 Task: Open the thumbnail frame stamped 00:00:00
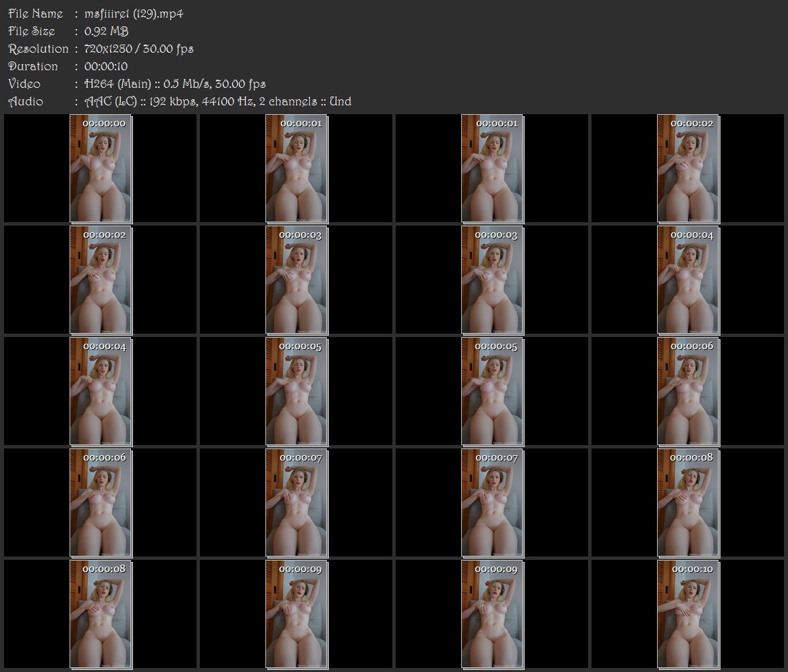click(x=101, y=168)
